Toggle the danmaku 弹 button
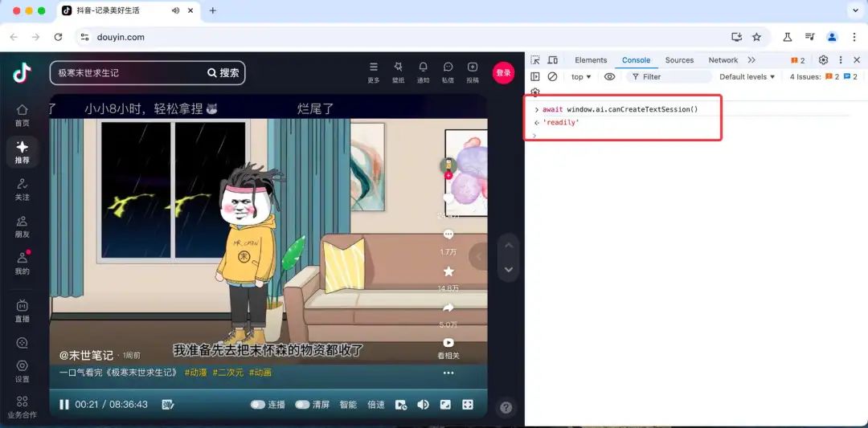Image resolution: width=868 pixels, height=428 pixels. [168, 405]
